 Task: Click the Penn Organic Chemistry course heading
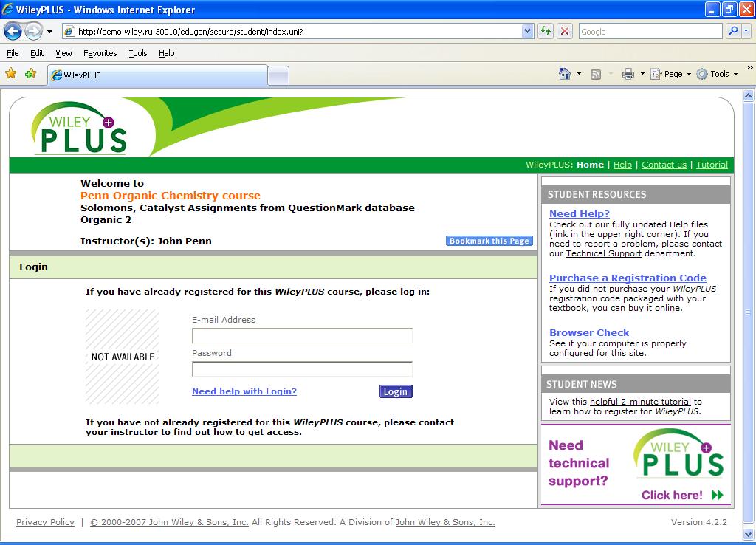(171, 196)
